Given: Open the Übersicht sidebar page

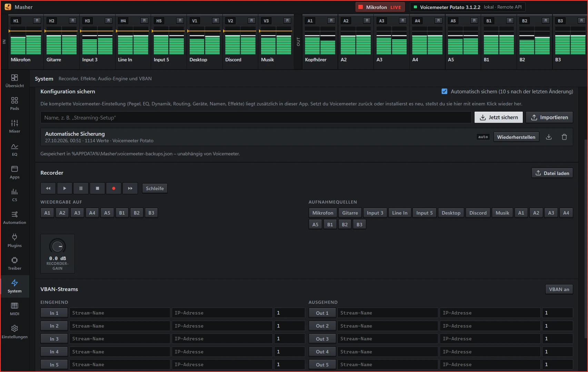Looking at the screenshot, I should 14,81.
